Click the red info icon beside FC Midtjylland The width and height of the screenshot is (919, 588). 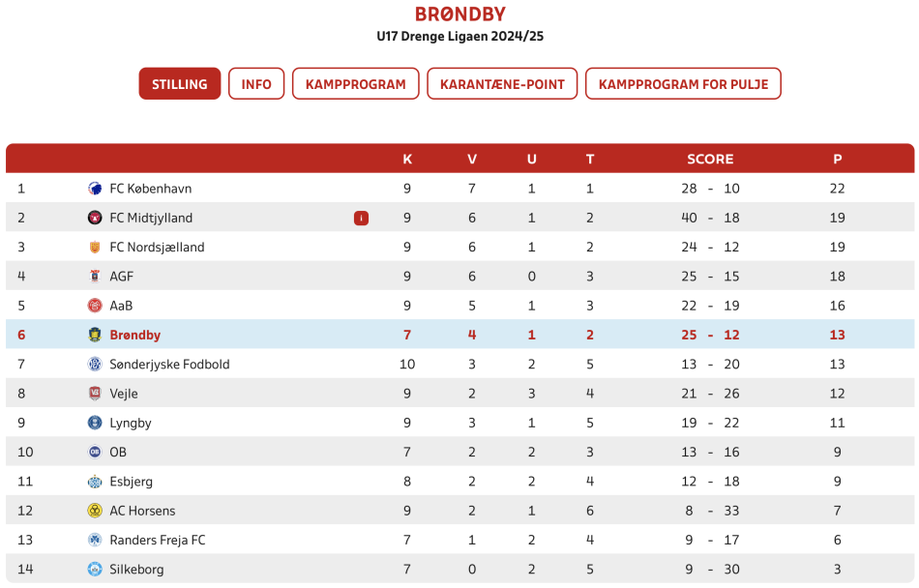[x=361, y=219]
